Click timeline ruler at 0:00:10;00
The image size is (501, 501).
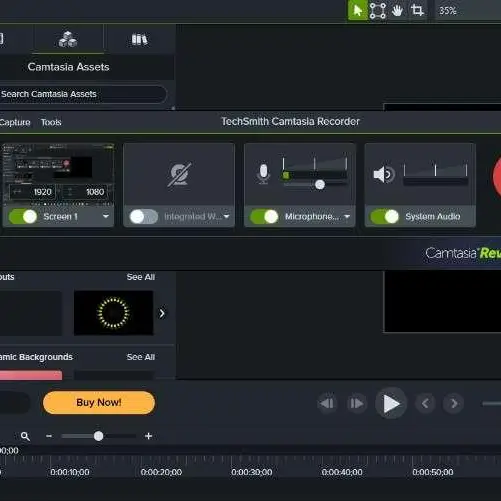(70, 472)
